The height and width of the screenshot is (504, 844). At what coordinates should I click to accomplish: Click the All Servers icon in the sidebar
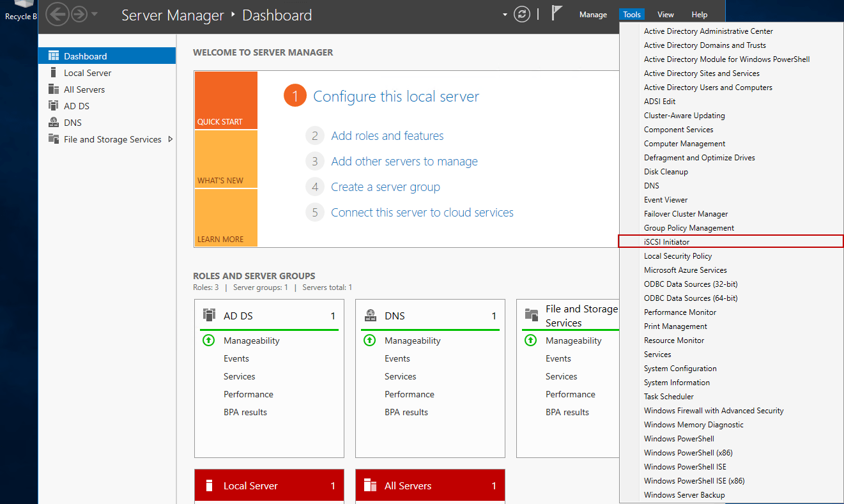click(x=53, y=89)
